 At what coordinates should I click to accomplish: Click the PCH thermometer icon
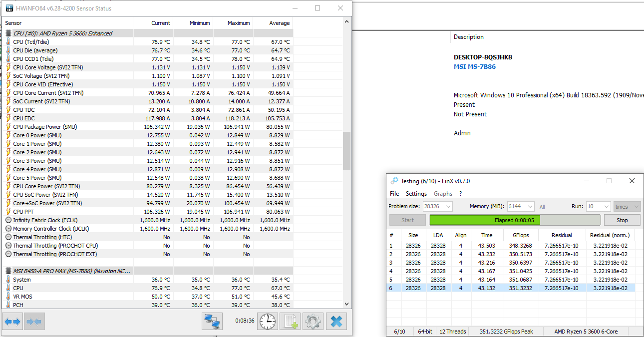point(8,305)
